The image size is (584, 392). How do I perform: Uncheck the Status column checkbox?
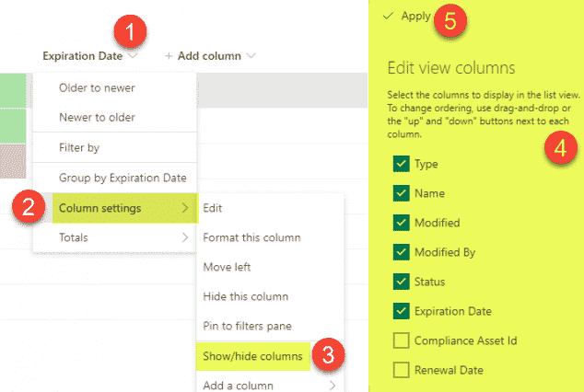(401, 282)
